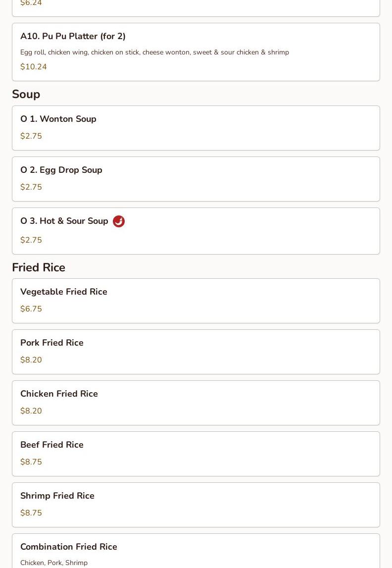Click the $6.75 Vegetable Fried Rice price
Image resolution: width=392 pixels, height=568 pixels.
(31, 309)
